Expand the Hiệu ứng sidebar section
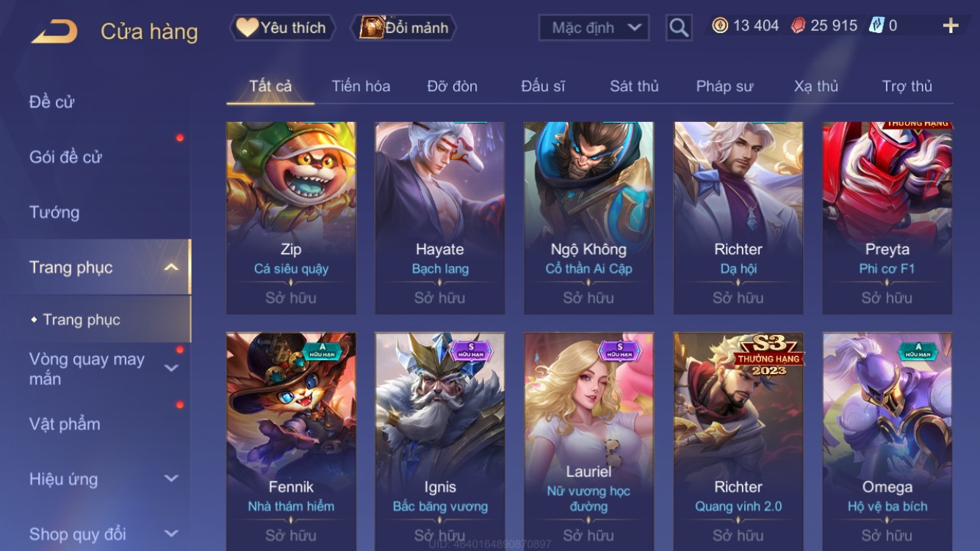 (170, 479)
